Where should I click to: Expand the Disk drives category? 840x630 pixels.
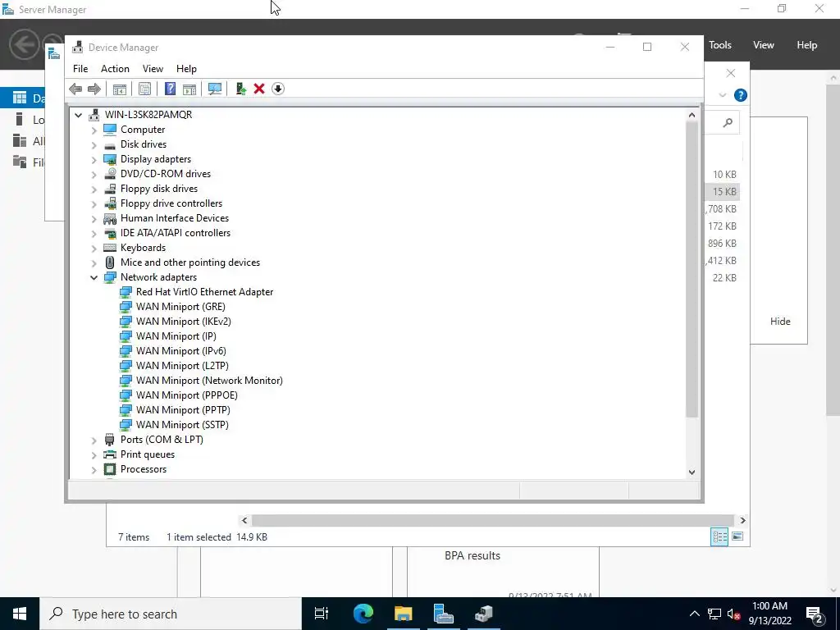pos(94,144)
